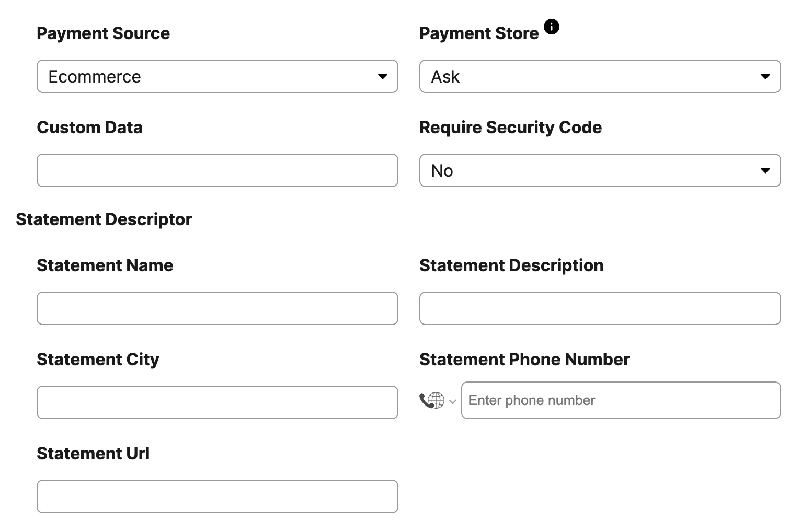Expand the phone country code chevron
This screenshot has height=532, width=801.
coord(453,401)
